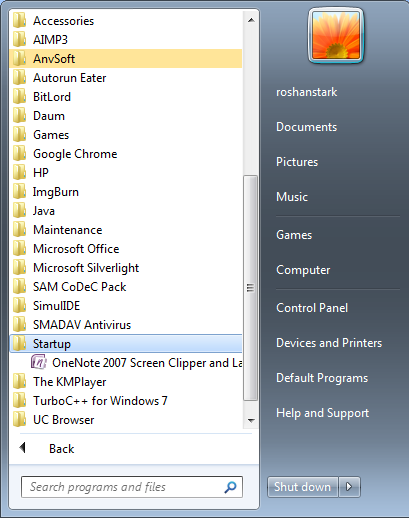This screenshot has width=409, height=518.
Task: Expand the Accessories program group
Action: coord(126,21)
